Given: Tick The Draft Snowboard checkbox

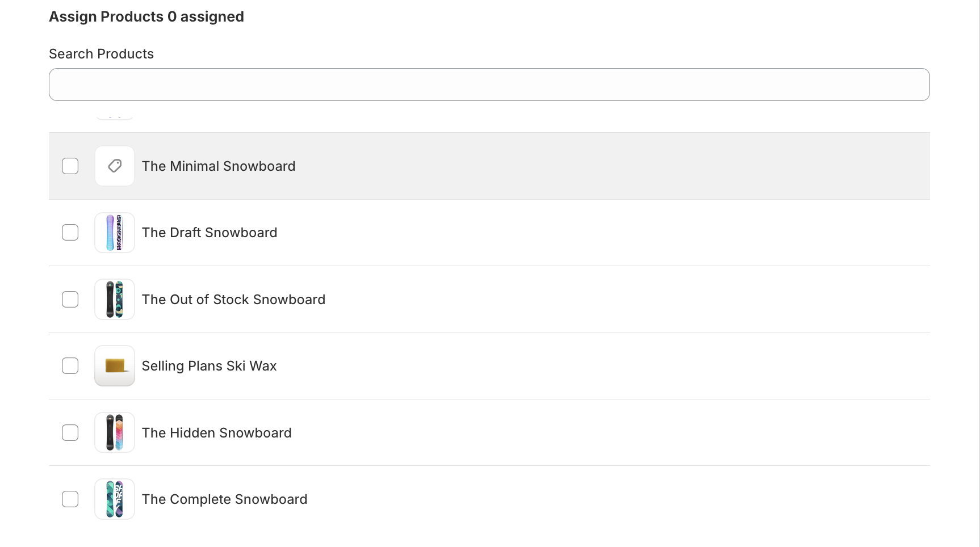Looking at the screenshot, I should tap(70, 233).
